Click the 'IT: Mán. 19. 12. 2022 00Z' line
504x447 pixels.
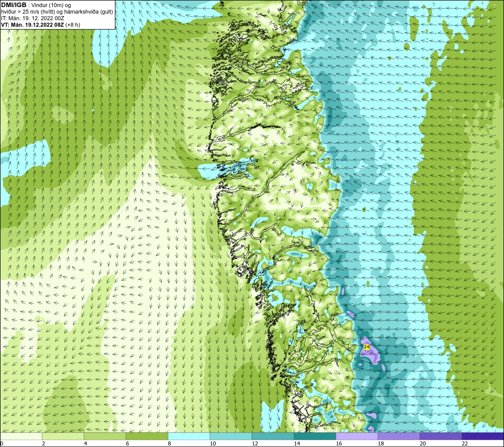(33, 18)
